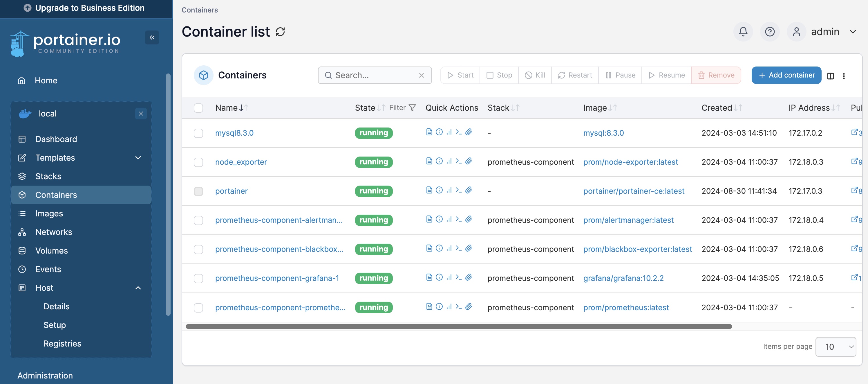Open exec console icon for prometheus-component-promethe... row
Viewport: 868px width, 384px height.
[x=459, y=306]
